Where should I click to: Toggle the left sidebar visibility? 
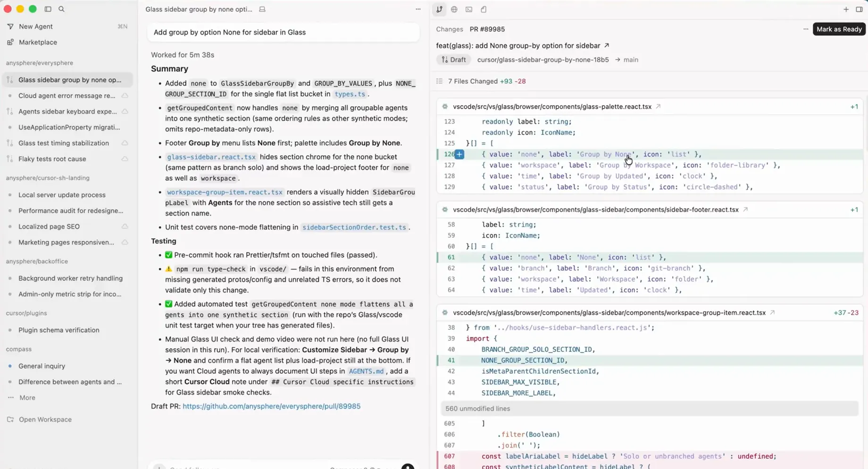click(48, 9)
